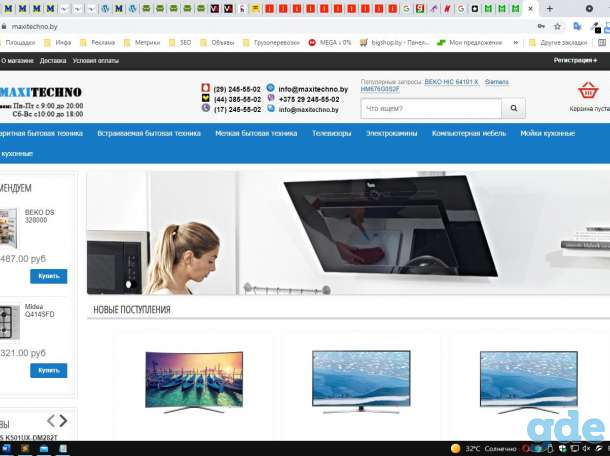Image resolution: width=610 pixels, height=456 pixels.
Task: Open the Midea Q414SFD product link
Action: [39, 310]
